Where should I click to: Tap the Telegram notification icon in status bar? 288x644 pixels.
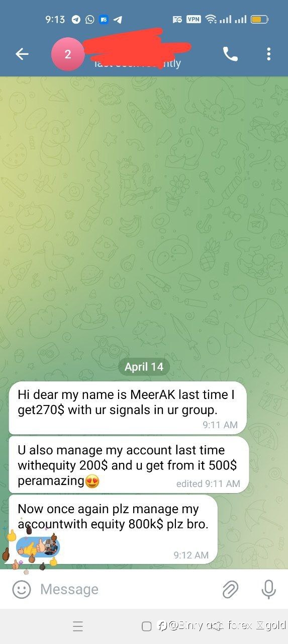pos(76,20)
